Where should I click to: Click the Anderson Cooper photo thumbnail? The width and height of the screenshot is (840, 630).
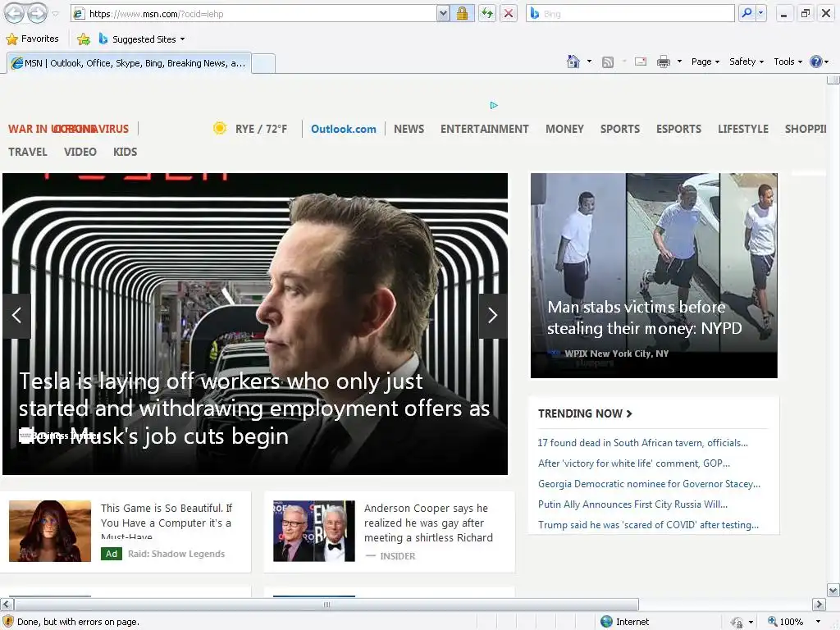click(x=314, y=531)
